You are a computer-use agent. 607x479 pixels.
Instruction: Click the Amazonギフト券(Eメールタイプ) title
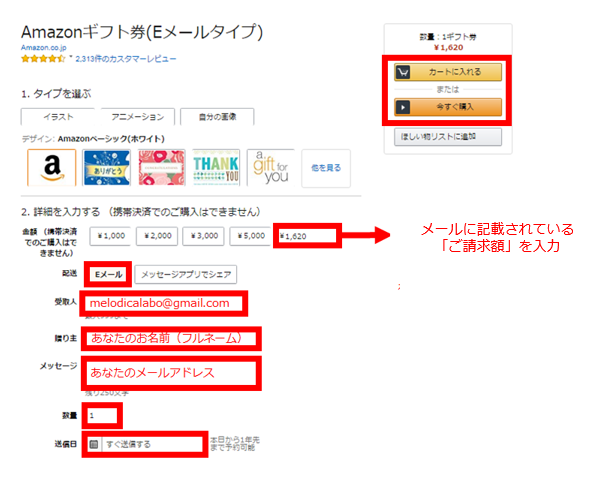click(x=142, y=32)
